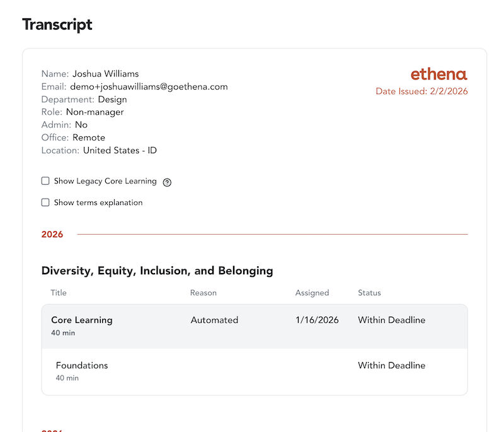Click the Assigned column header
The width and height of the screenshot is (504, 432).
[x=312, y=293]
